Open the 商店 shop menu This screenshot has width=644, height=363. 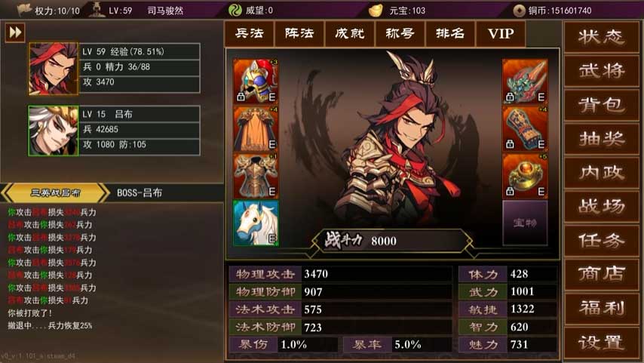point(602,274)
